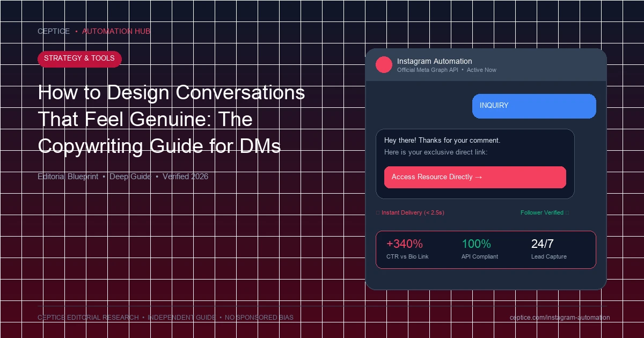The image size is (644, 338).
Task: Click NO SPONSORED BIAS footer text
Action: (x=259, y=318)
